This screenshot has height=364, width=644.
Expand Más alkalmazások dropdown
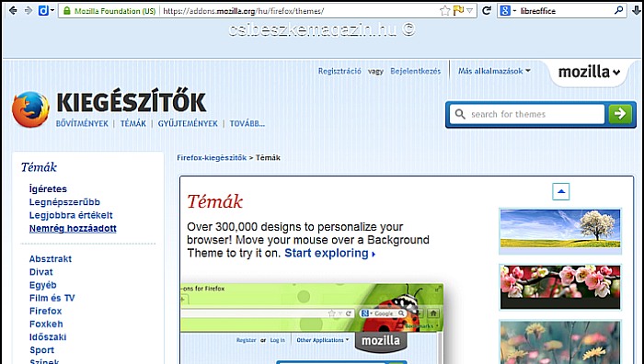click(494, 71)
